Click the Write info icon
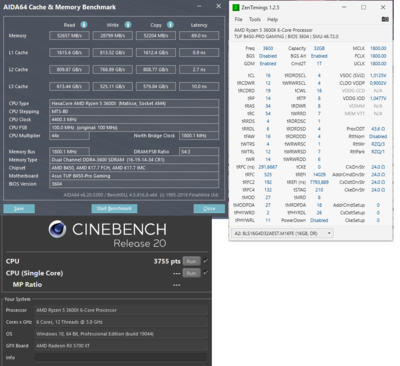 [128, 25]
